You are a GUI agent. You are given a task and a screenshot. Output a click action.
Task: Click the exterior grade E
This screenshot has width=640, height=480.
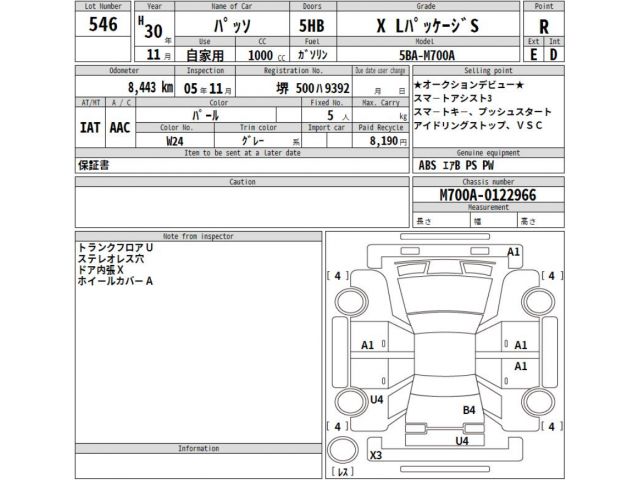(x=533, y=55)
